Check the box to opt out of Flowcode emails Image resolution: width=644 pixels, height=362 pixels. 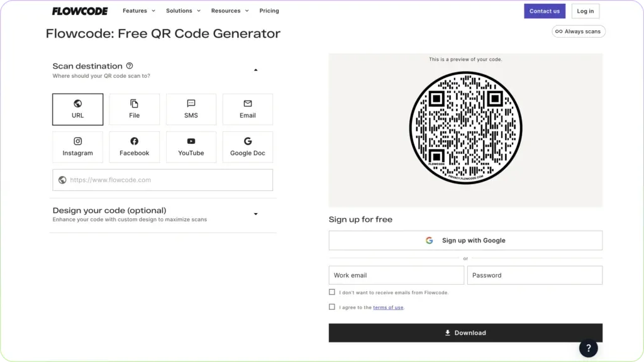pos(331,292)
